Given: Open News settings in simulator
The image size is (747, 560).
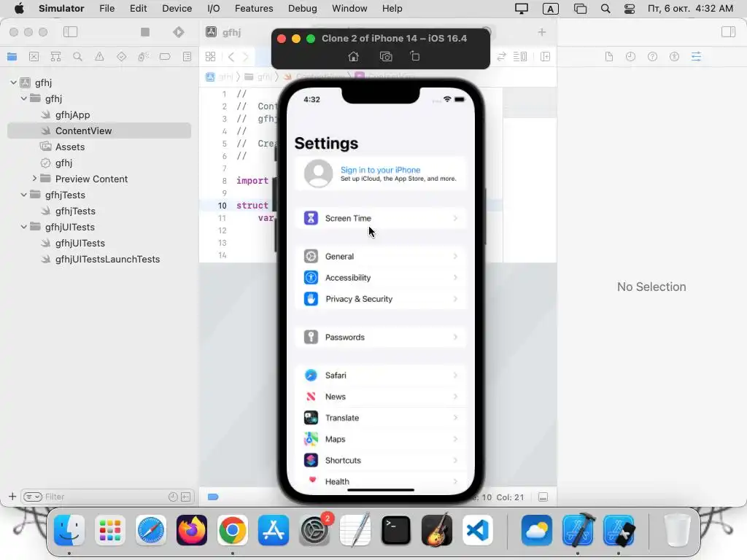Looking at the screenshot, I should pos(381,397).
